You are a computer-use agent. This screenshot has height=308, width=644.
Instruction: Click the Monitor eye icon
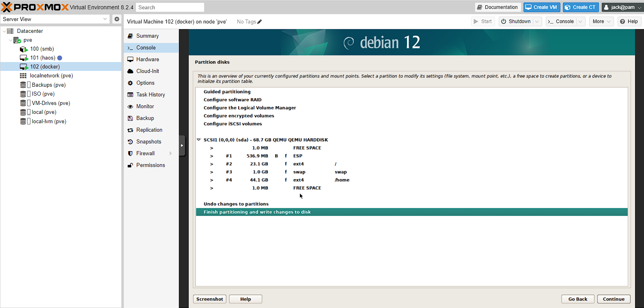pyautogui.click(x=130, y=107)
